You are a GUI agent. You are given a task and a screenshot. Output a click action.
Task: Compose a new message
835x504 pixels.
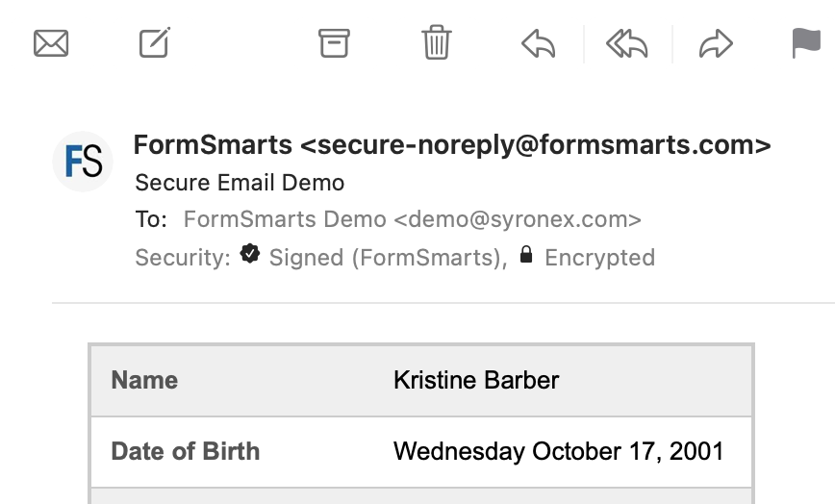tap(155, 43)
